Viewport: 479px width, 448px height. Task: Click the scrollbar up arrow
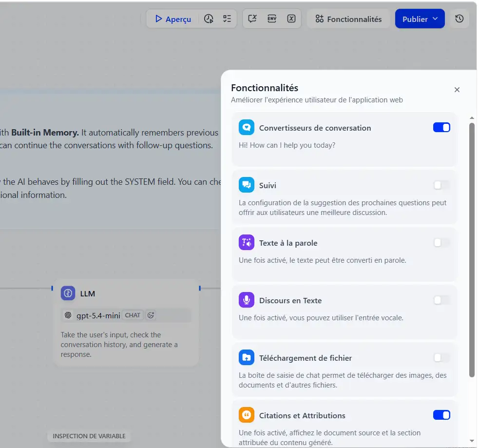click(x=472, y=118)
